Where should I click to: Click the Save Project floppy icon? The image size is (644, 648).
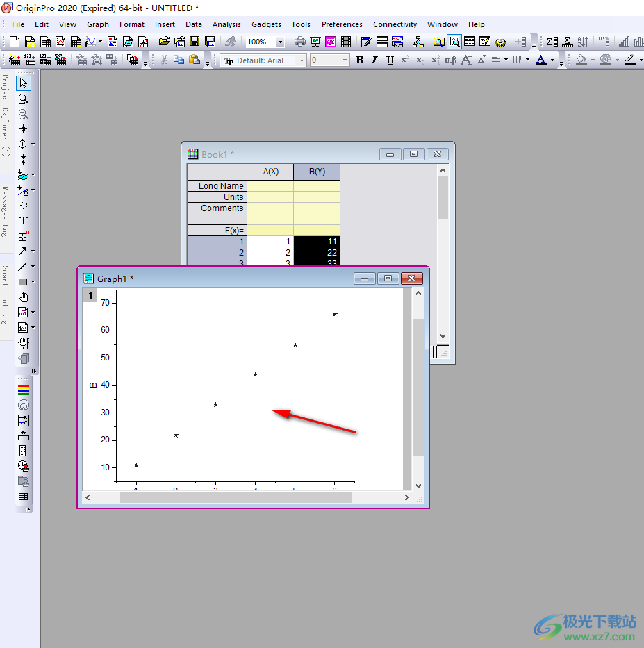point(195,42)
